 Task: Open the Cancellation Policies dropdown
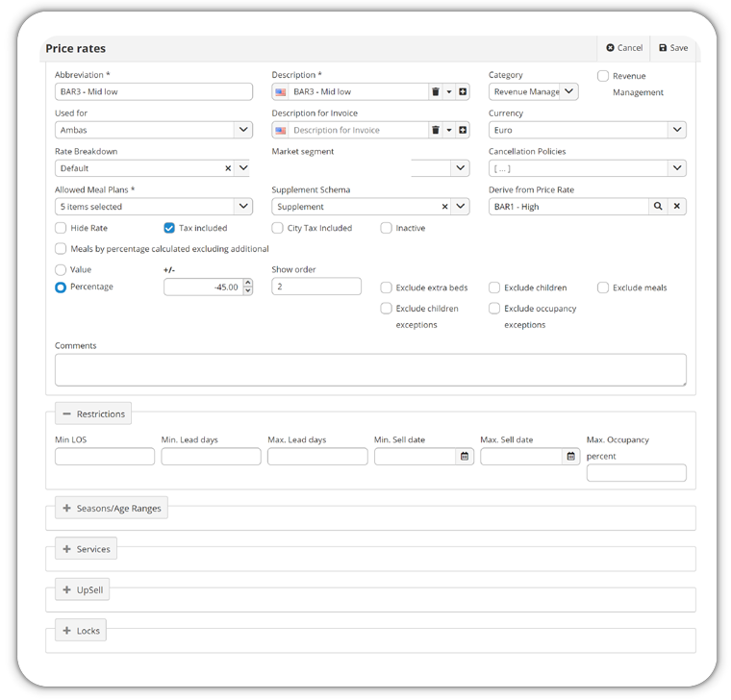pos(587,168)
